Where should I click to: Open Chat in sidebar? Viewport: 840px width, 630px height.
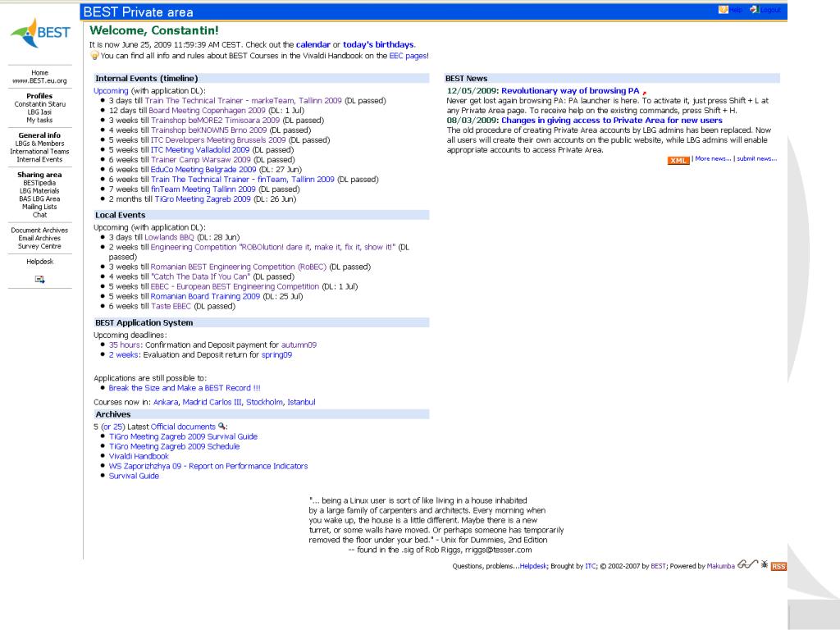click(39, 215)
